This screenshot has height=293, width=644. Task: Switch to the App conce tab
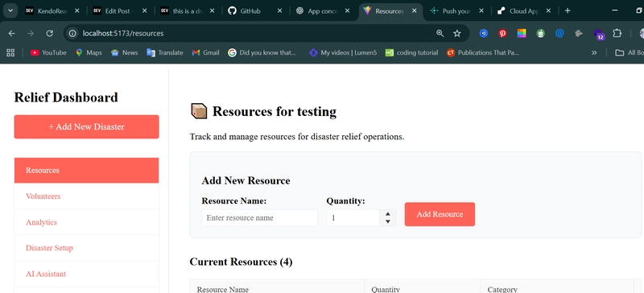(x=323, y=11)
